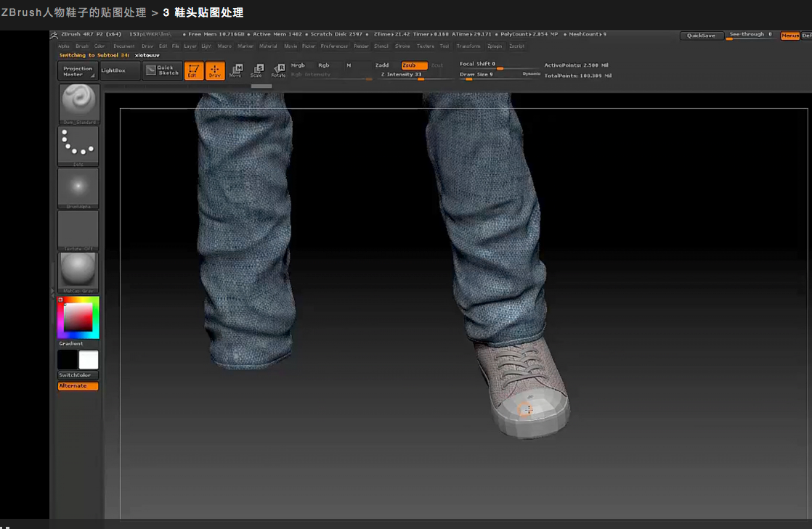Toggle the Menus visibility button
The image size is (812, 529).
pos(789,36)
